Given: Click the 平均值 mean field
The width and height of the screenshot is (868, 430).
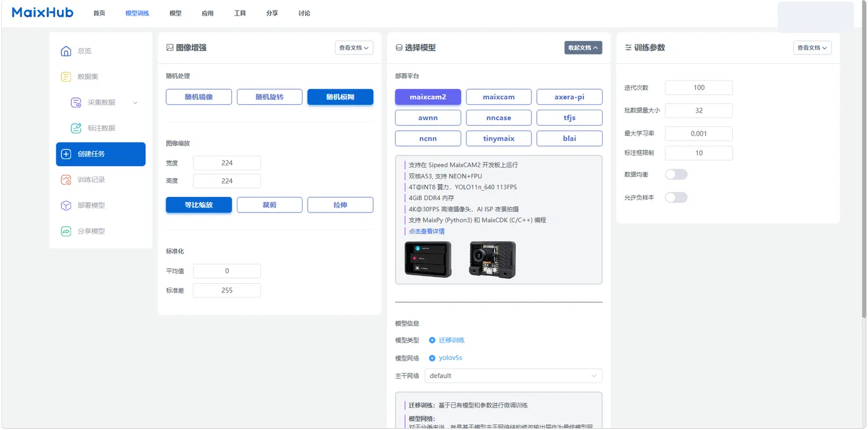Looking at the screenshot, I should click(x=227, y=271).
